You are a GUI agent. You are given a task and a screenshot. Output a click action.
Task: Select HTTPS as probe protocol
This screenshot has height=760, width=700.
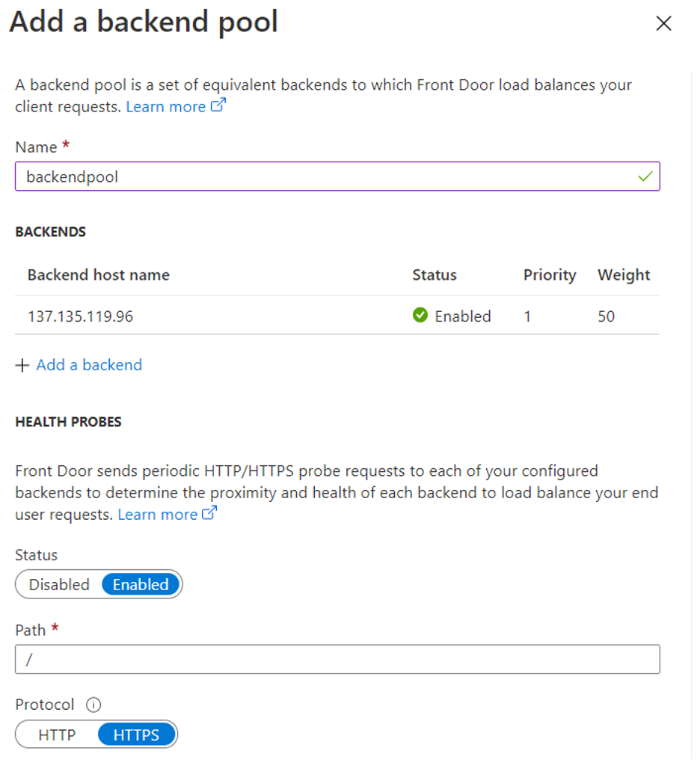(136, 735)
